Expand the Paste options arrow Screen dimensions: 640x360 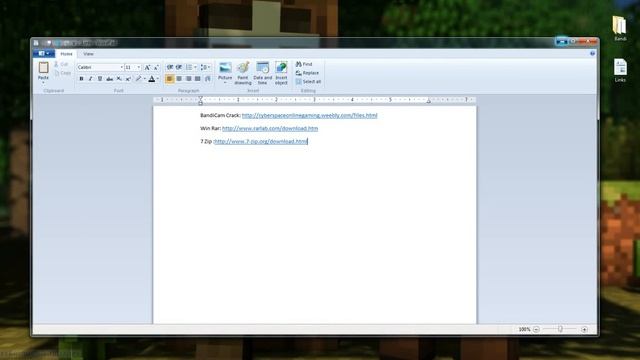click(x=43, y=82)
